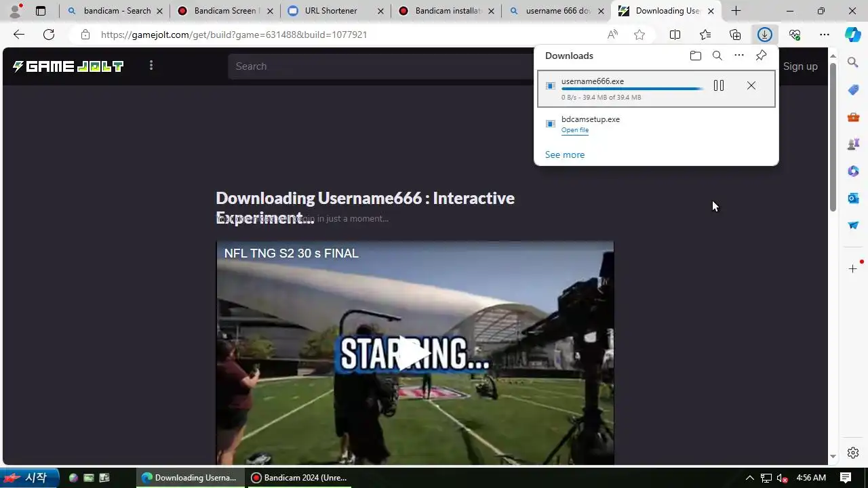
Task: Open the network tray icon
Action: (x=766, y=478)
